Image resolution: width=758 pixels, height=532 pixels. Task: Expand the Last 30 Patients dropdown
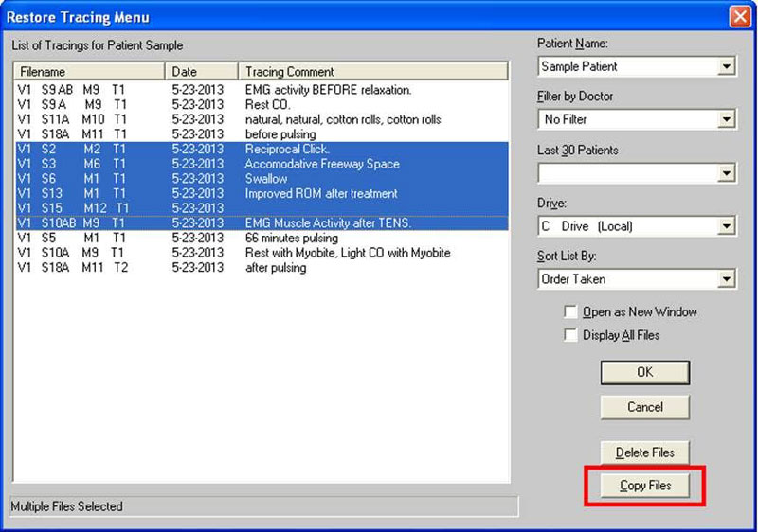(x=726, y=173)
